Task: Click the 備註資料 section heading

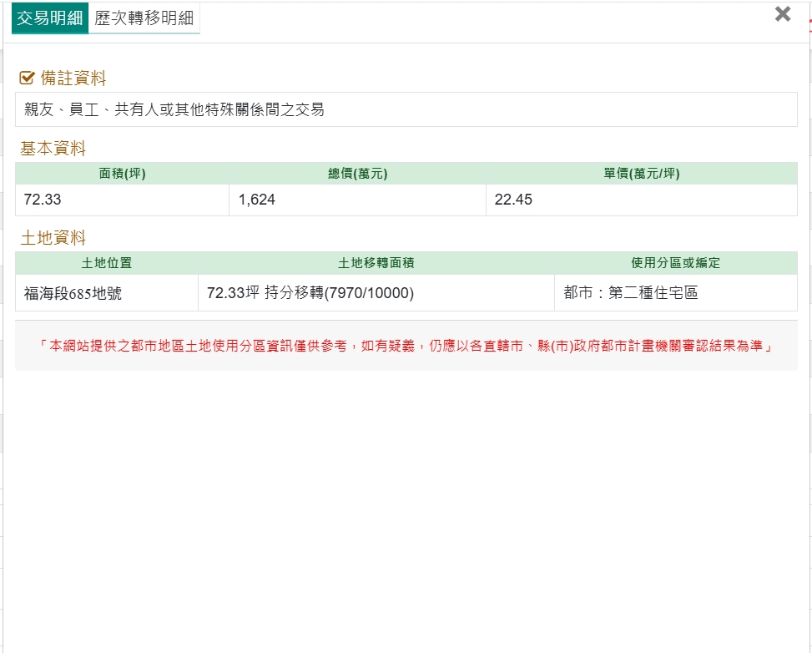Action: point(73,78)
